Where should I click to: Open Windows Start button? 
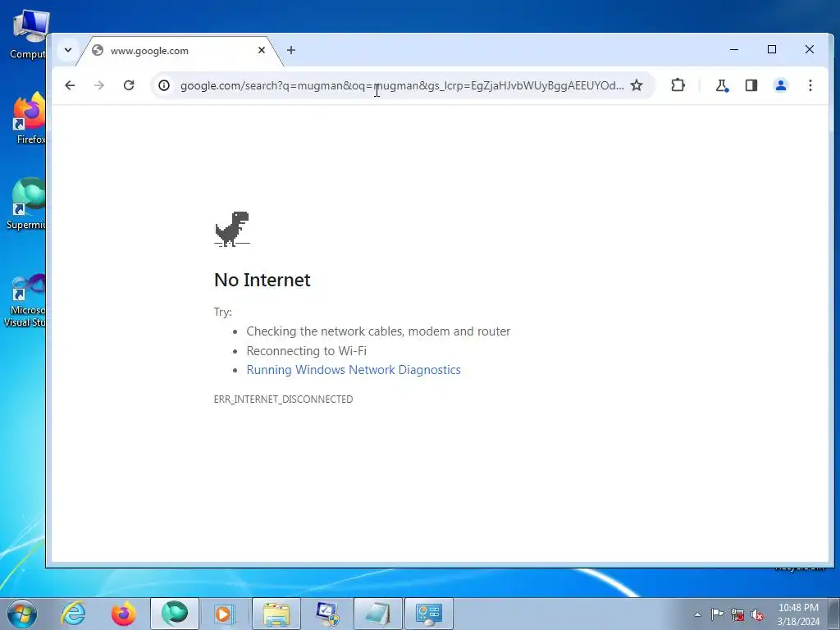(x=22, y=614)
